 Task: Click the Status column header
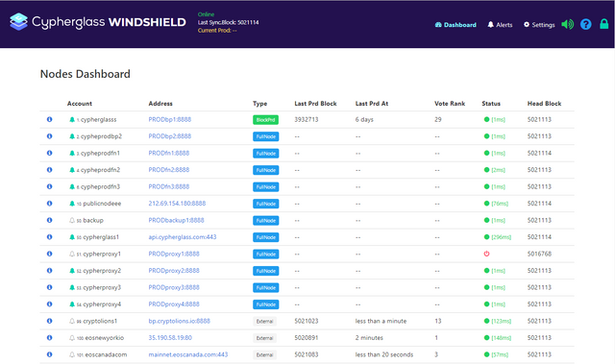pyautogui.click(x=491, y=104)
